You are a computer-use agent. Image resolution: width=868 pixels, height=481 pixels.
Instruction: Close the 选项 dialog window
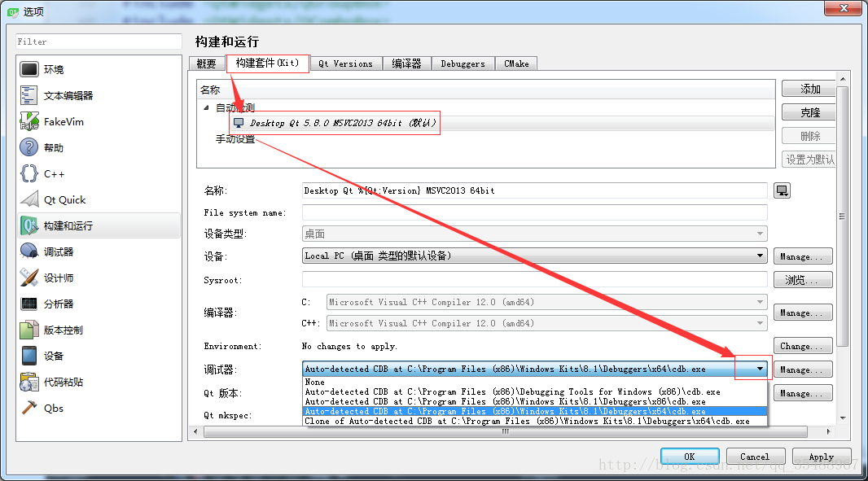(x=843, y=8)
